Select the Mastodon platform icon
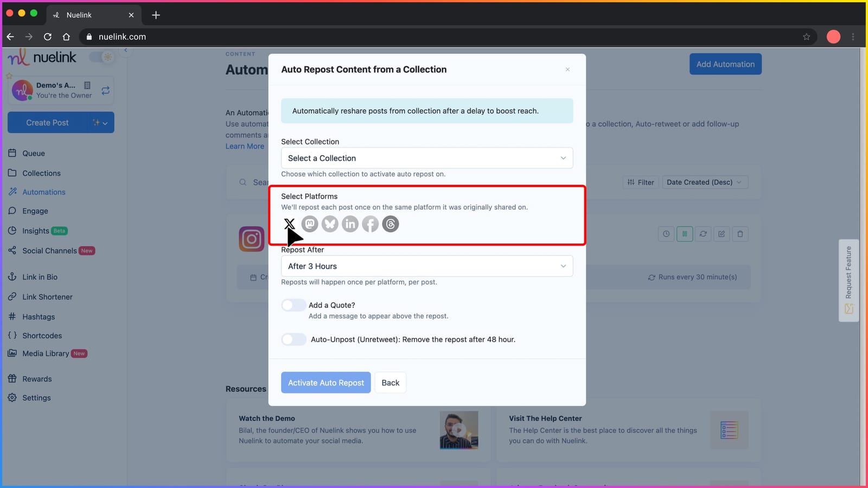Image resolution: width=868 pixels, height=488 pixels. click(x=309, y=223)
